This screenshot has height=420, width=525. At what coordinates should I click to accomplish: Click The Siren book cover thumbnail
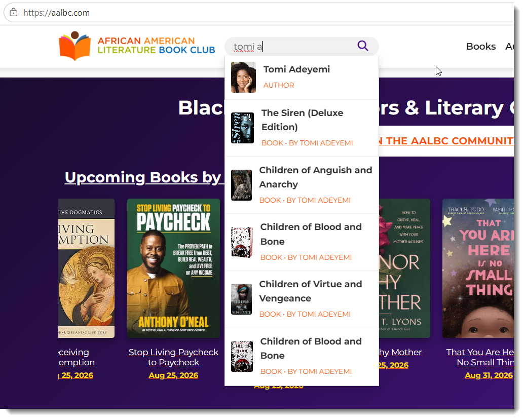pos(242,128)
